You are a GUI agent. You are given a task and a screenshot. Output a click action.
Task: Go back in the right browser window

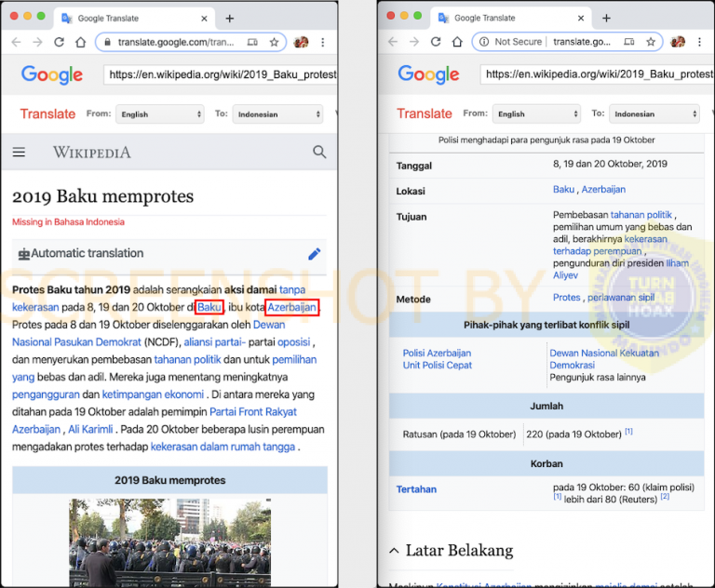[x=393, y=42]
